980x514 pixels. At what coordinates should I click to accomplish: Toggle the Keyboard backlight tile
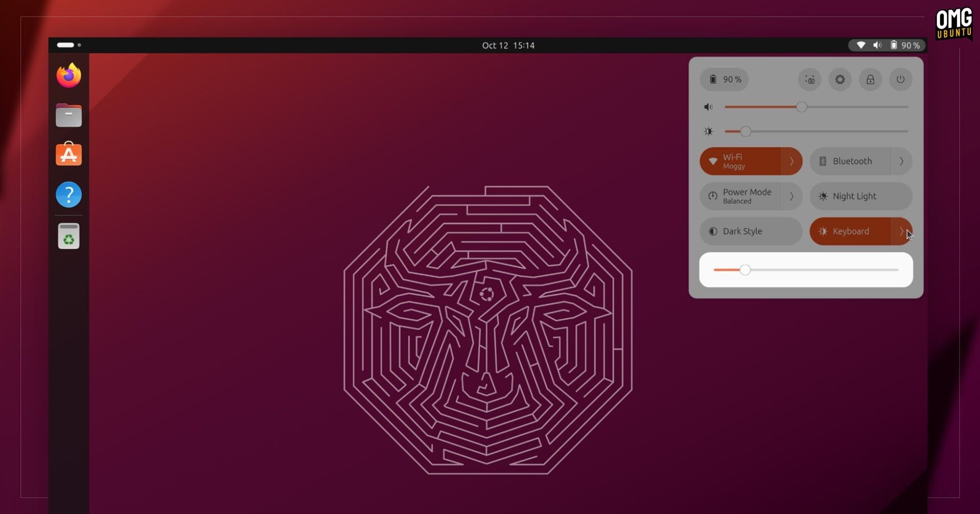pos(849,232)
